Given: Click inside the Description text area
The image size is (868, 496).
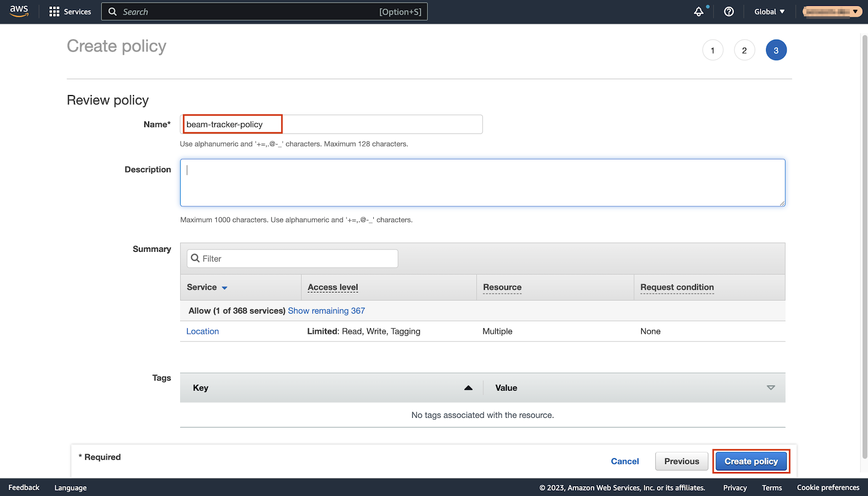Looking at the screenshot, I should pyautogui.click(x=482, y=183).
